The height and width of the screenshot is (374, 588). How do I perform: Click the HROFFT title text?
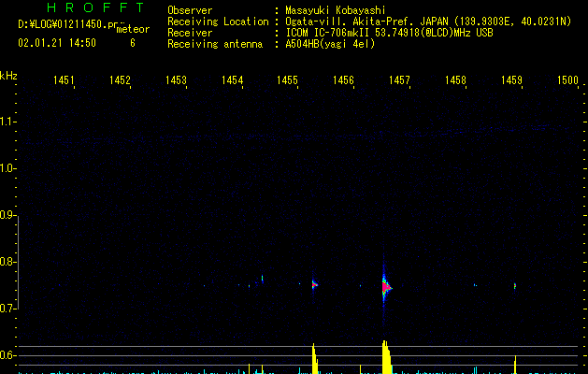click(95, 7)
